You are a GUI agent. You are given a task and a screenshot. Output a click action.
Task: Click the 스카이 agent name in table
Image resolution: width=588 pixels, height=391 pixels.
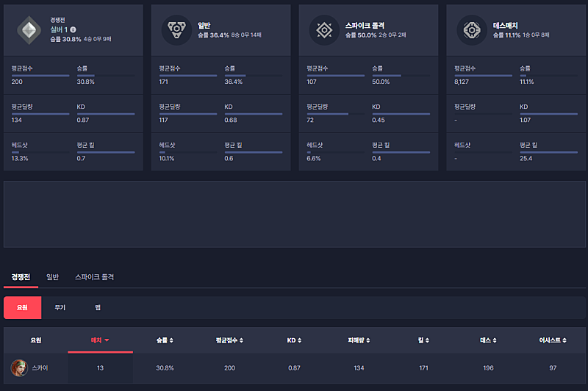pyautogui.click(x=40, y=367)
